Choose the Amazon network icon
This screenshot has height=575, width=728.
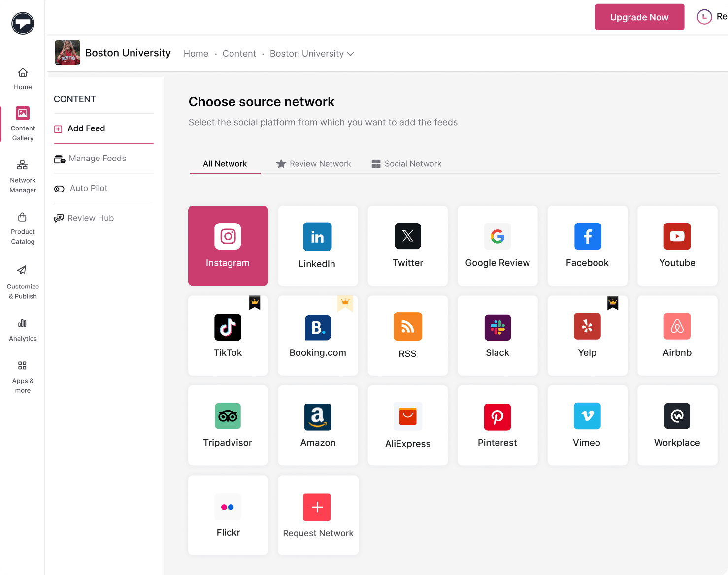pyautogui.click(x=318, y=417)
